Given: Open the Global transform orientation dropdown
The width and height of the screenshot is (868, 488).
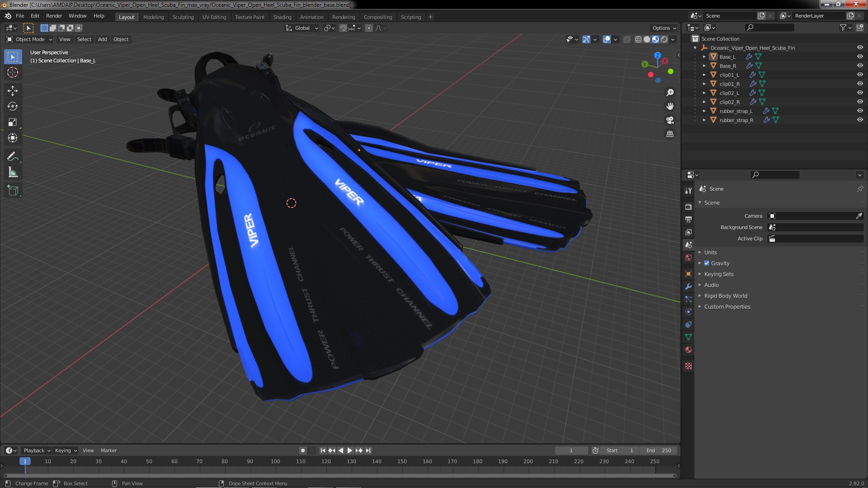Looking at the screenshot, I should [x=302, y=28].
